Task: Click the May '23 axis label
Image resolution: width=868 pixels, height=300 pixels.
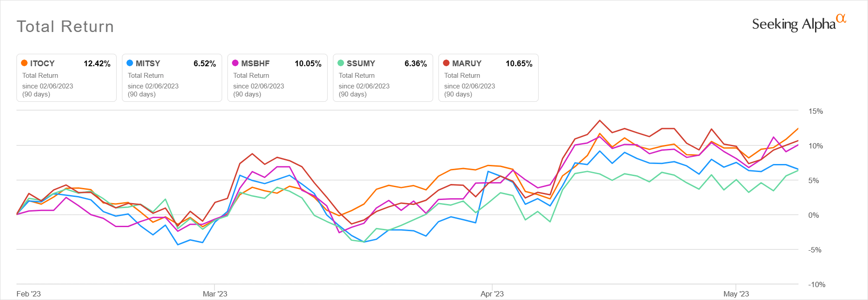Action: 736,294
